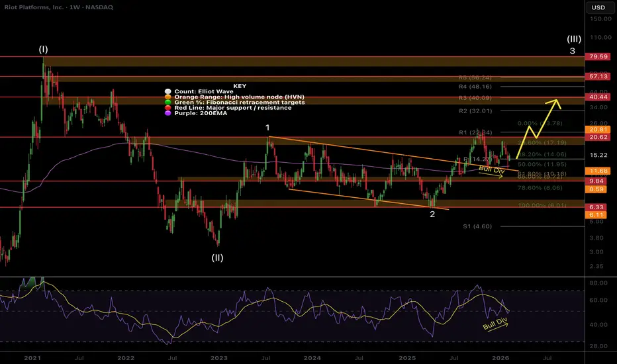Click the white Elliot Wave legend dot
The image size is (617, 364).
pos(168,91)
